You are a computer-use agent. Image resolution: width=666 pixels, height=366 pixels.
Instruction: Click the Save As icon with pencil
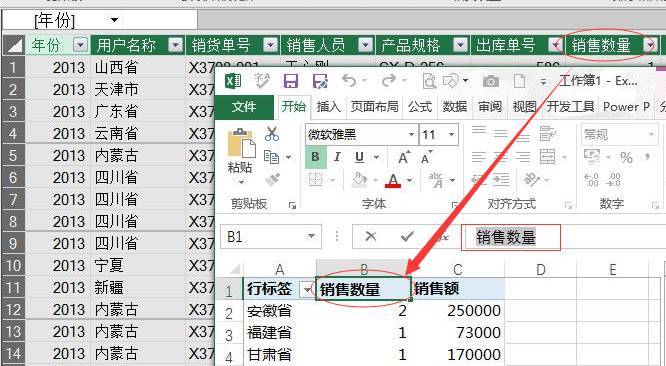(320, 81)
